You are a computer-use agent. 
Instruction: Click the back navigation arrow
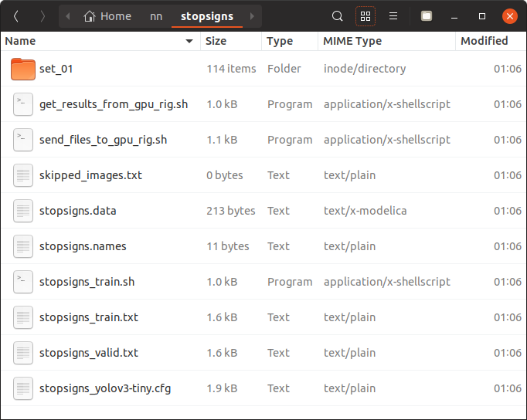coord(17,16)
